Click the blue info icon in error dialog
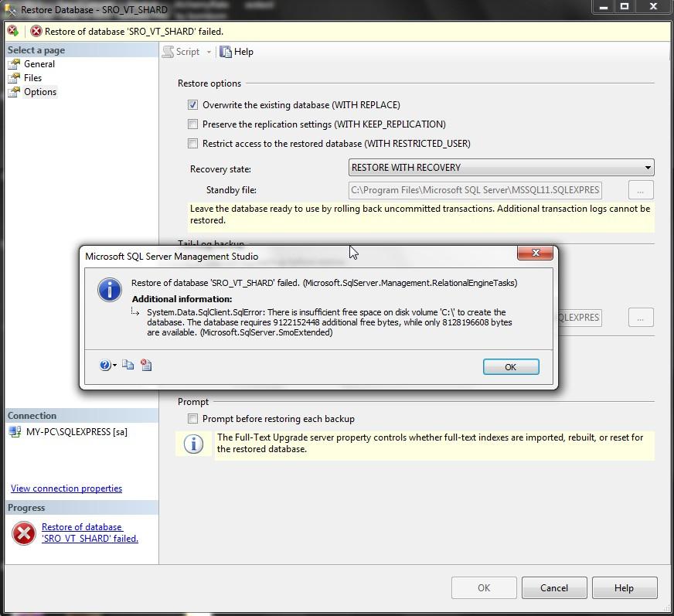 [x=110, y=290]
